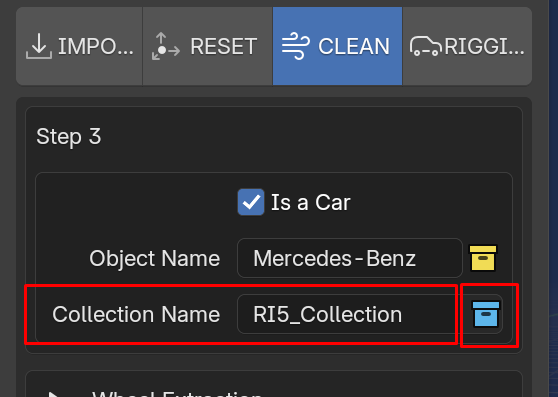Toggle Is a Car via its label text
The image size is (558, 397).
pos(311,202)
